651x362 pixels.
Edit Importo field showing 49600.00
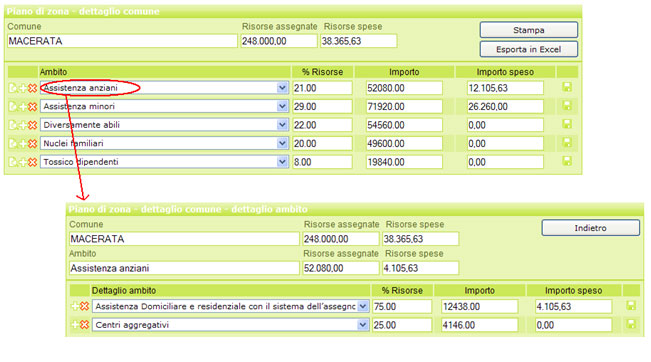pyautogui.click(x=404, y=144)
